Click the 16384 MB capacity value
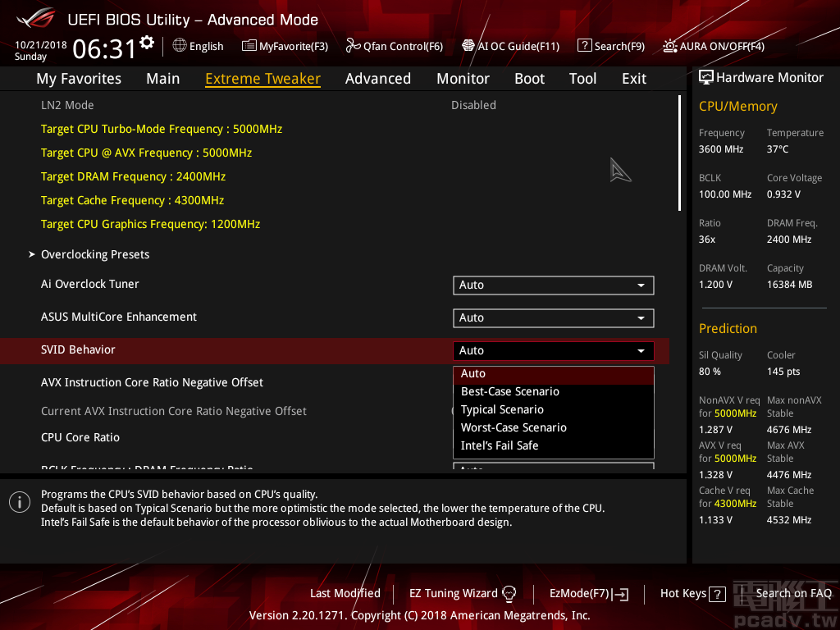 (x=789, y=285)
